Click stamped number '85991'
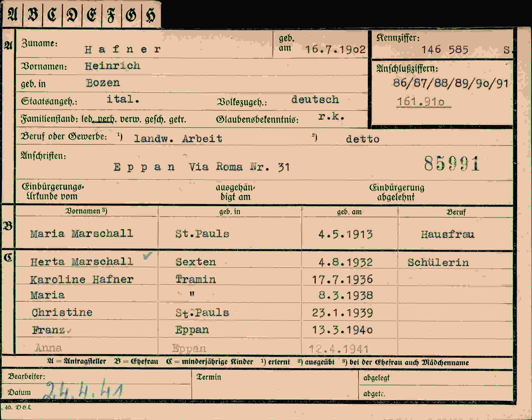 coord(452,164)
